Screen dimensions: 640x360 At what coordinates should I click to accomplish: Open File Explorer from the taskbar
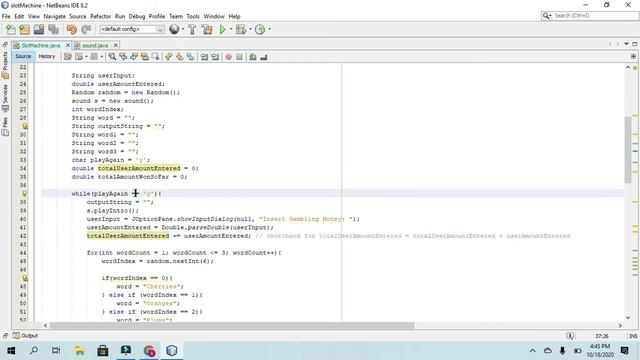[x=79, y=351]
